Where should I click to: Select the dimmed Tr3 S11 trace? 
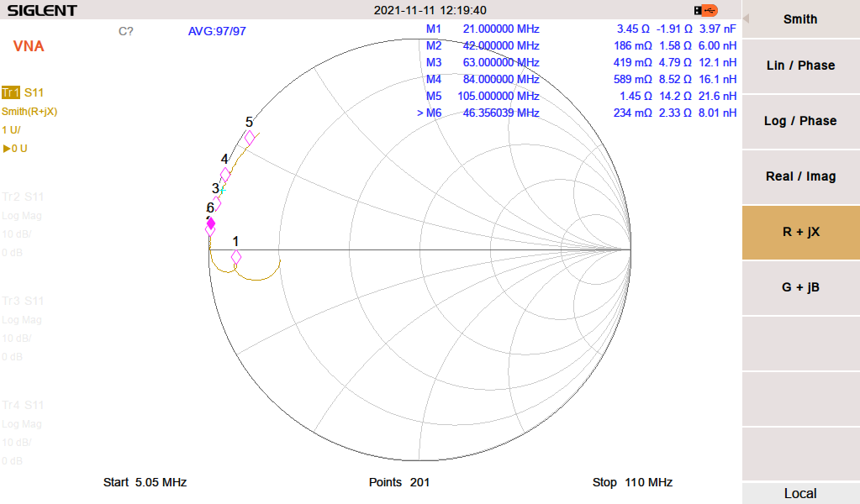pos(23,301)
